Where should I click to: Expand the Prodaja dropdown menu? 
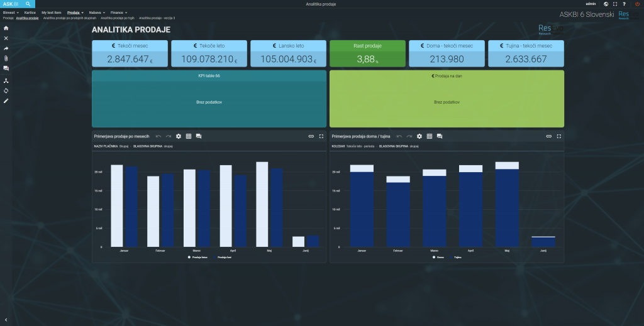pos(74,12)
